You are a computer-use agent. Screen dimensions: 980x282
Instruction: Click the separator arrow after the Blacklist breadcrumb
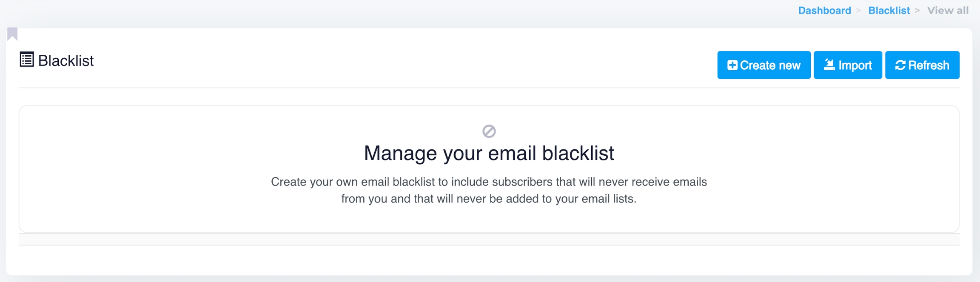tap(917, 11)
